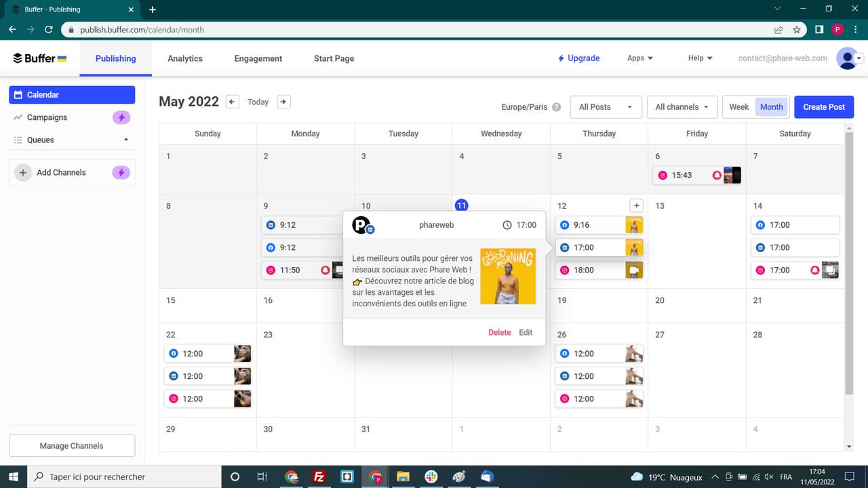Click the reminder bell on 11:50 post
868x488 pixels.
(x=325, y=270)
